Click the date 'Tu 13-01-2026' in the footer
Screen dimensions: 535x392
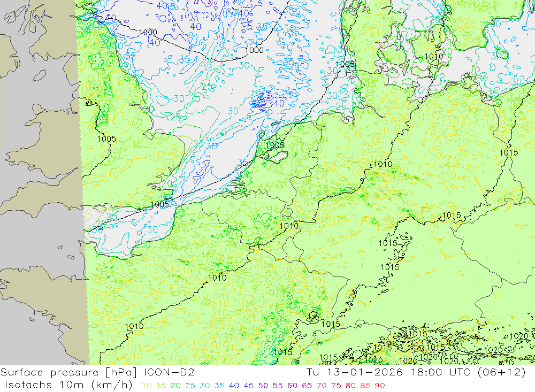coord(355,372)
